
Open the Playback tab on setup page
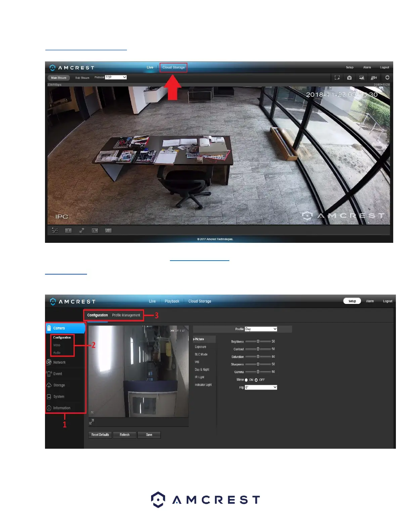point(172,301)
